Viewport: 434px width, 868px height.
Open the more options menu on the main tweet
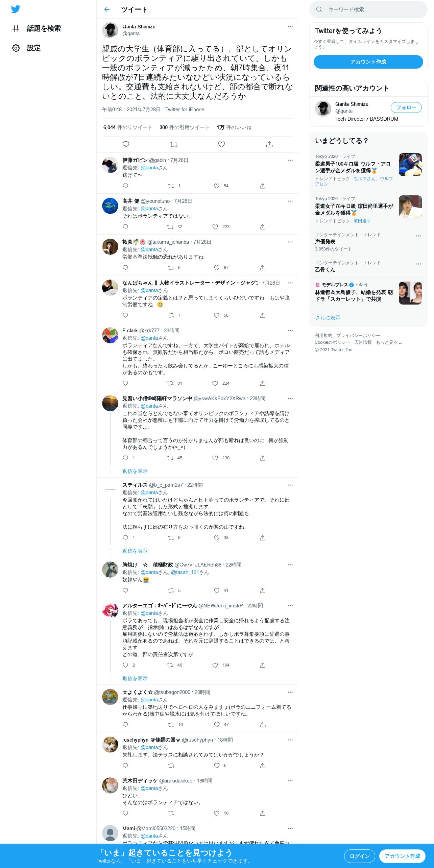[290, 27]
